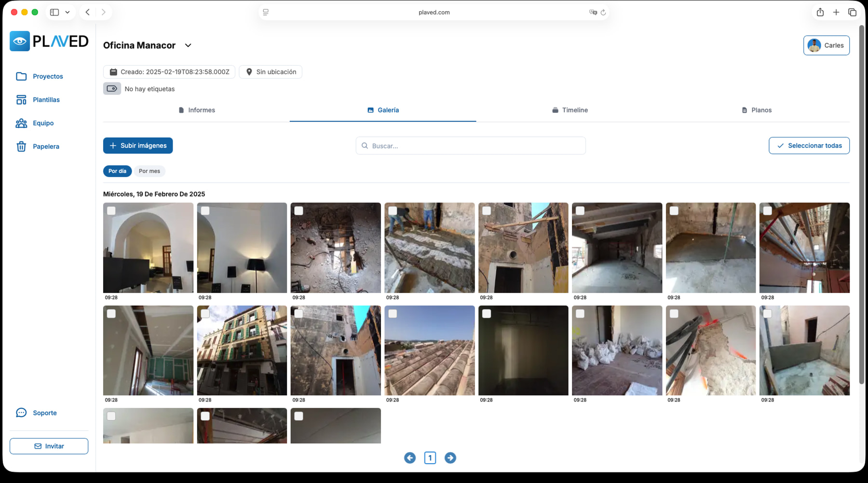The image size is (868, 483).
Task: Open the Safari sidebar options chevron
Action: click(68, 12)
